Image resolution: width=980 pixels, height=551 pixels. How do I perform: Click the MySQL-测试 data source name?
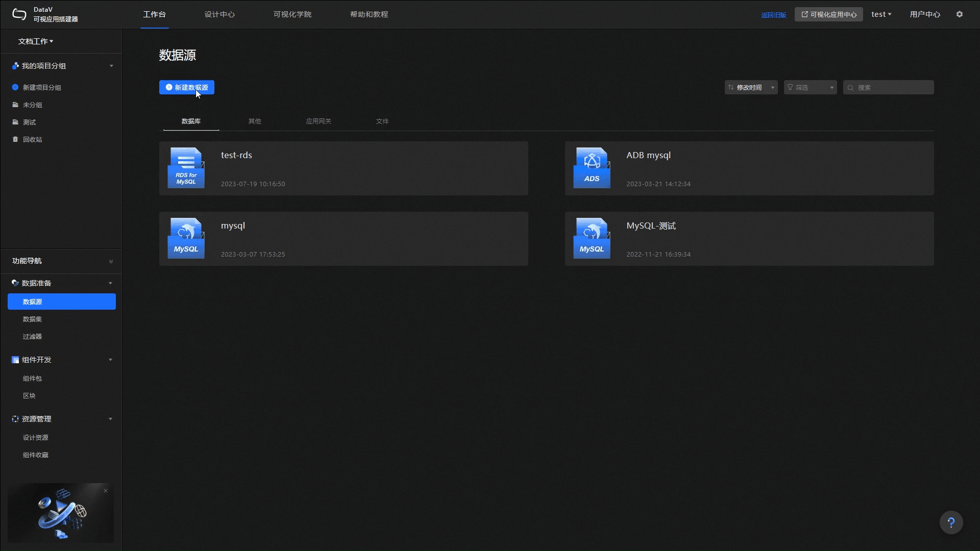pos(651,226)
